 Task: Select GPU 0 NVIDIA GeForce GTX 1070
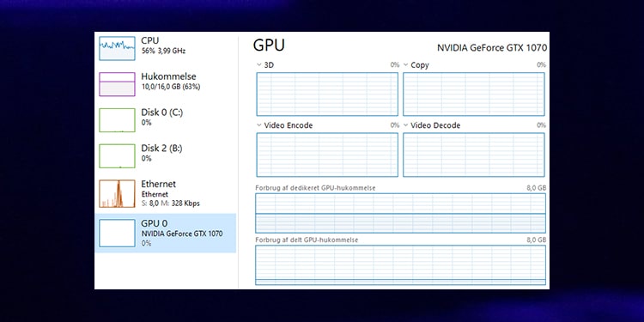pos(166,233)
